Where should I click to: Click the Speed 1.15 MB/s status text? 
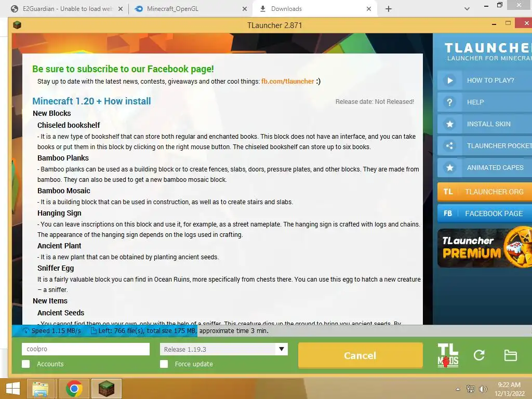coord(56,331)
